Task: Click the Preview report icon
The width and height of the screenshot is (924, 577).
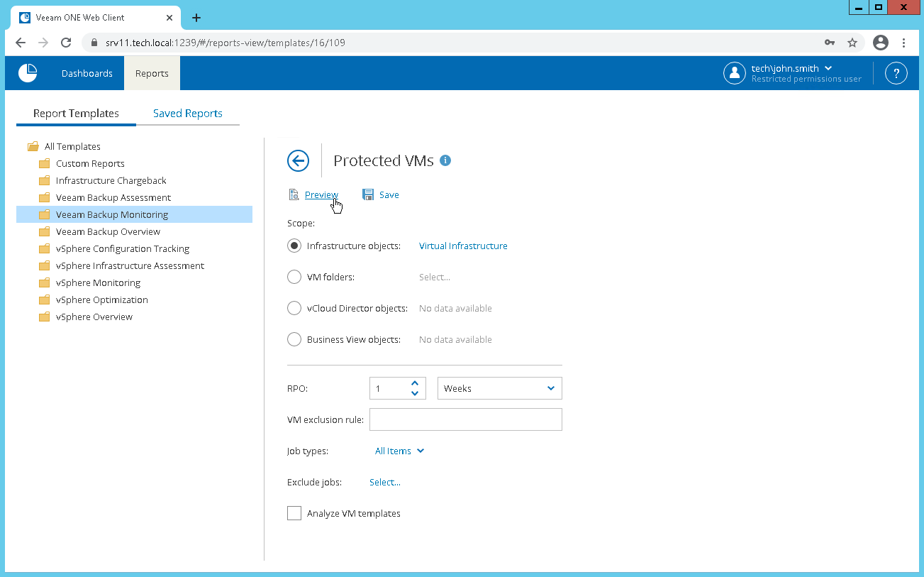Action: coord(294,195)
